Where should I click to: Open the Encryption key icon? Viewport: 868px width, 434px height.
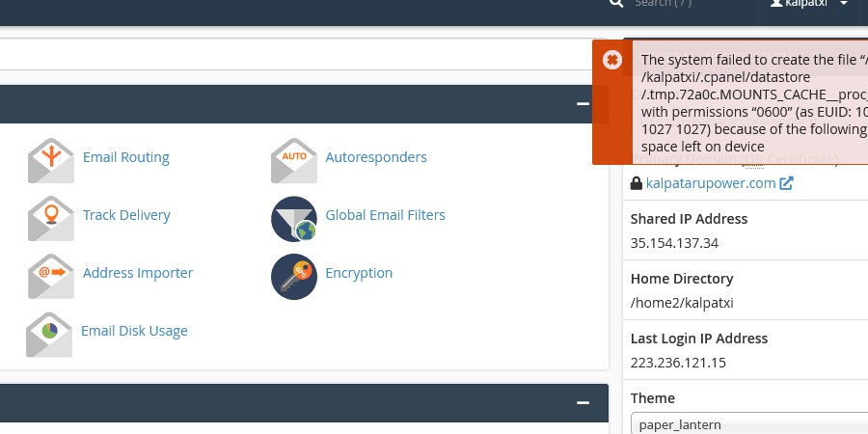coord(293,276)
